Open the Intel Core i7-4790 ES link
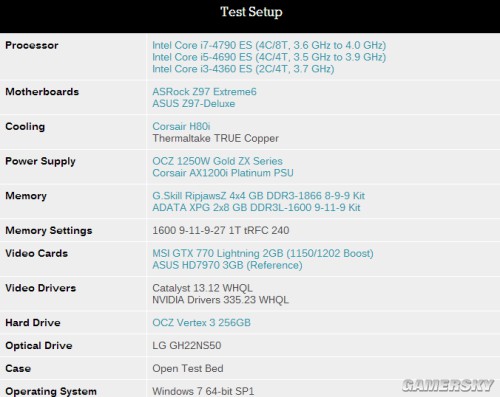The image size is (500, 397). [269, 45]
